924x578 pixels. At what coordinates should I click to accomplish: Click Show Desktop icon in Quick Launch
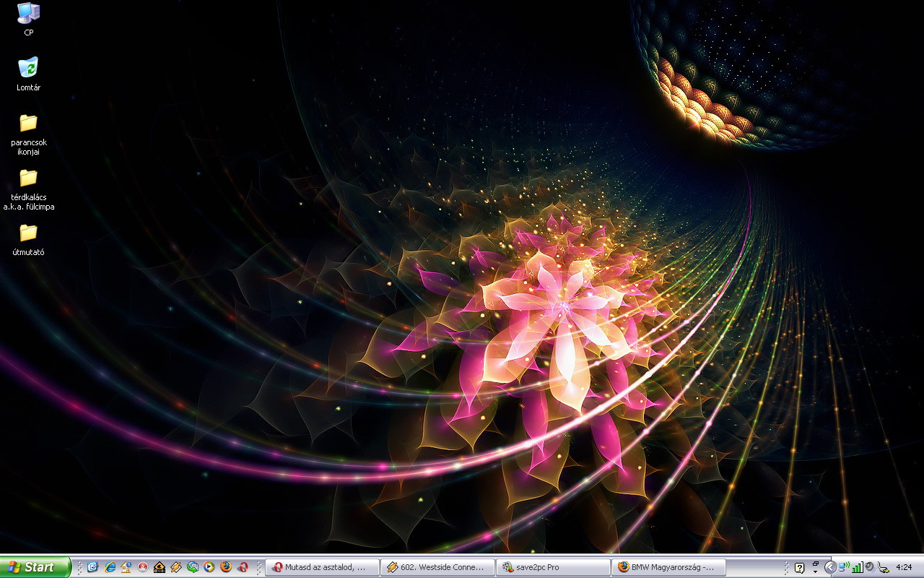(92, 567)
